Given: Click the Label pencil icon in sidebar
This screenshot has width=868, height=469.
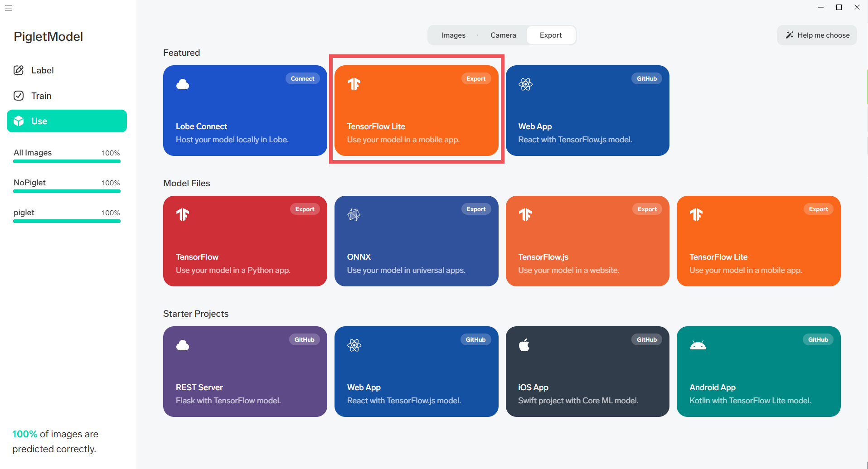Looking at the screenshot, I should tap(19, 70).
